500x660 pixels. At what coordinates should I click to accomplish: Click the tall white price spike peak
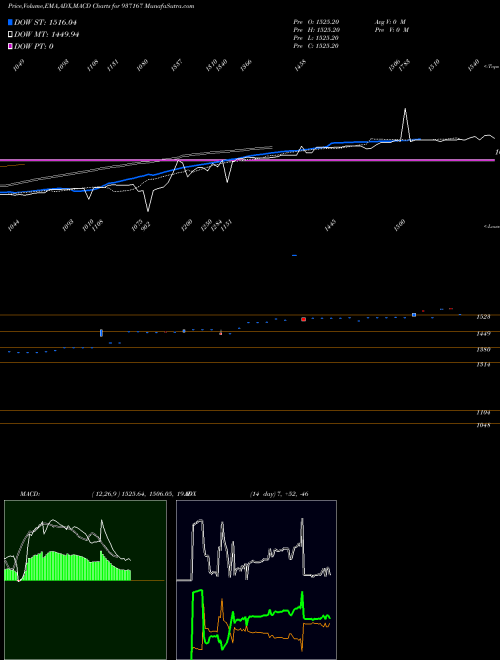[405, 109]
